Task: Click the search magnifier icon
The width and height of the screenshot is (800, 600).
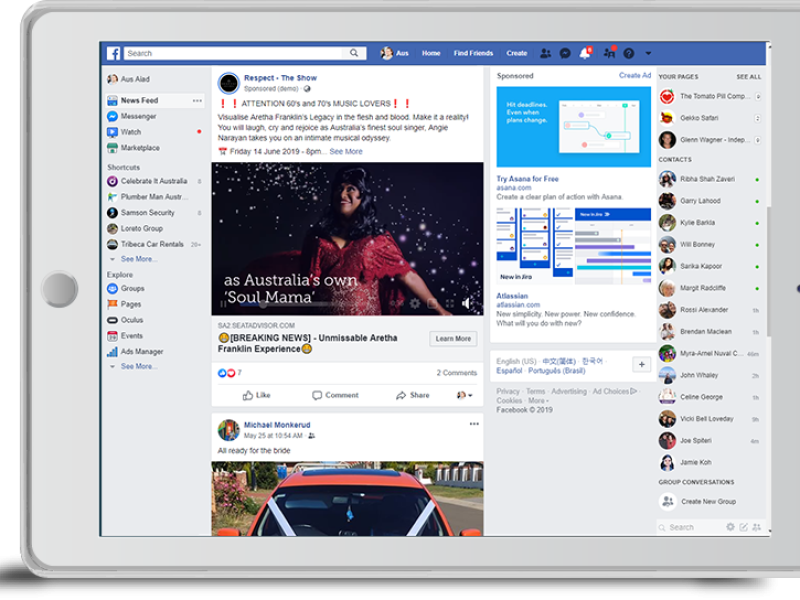Action: click(x=354, y=53)
